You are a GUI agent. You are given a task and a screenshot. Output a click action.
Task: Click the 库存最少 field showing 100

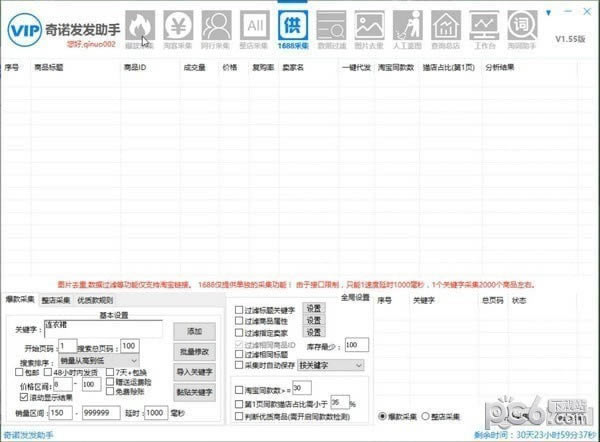tap(357, 345)
